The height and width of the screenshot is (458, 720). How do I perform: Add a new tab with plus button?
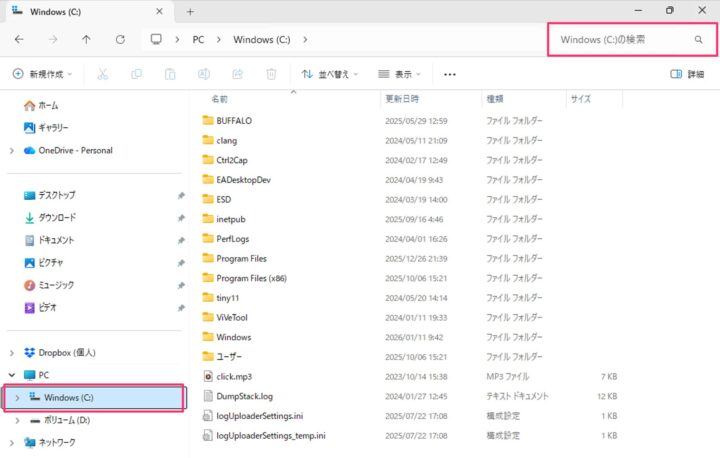190,11
